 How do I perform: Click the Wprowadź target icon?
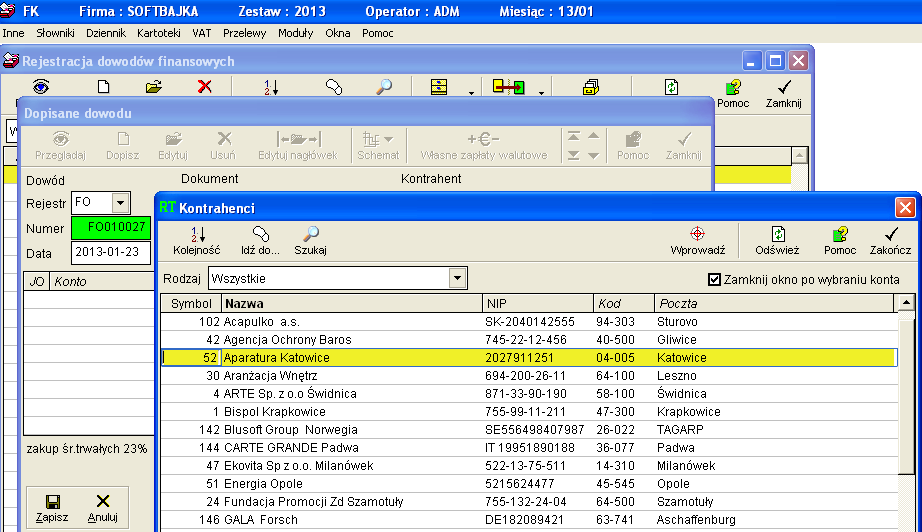tap(697, 234)
